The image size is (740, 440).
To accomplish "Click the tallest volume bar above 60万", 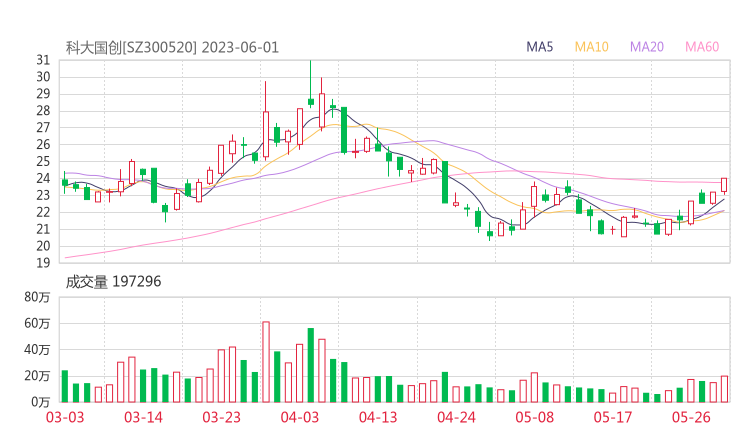I will point(266,362).
